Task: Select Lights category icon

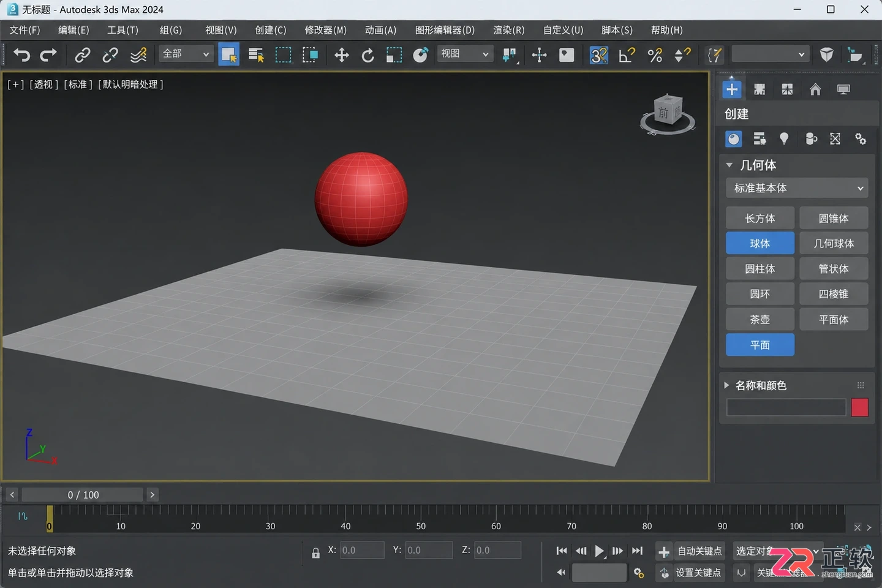Action: click(784, 139)
